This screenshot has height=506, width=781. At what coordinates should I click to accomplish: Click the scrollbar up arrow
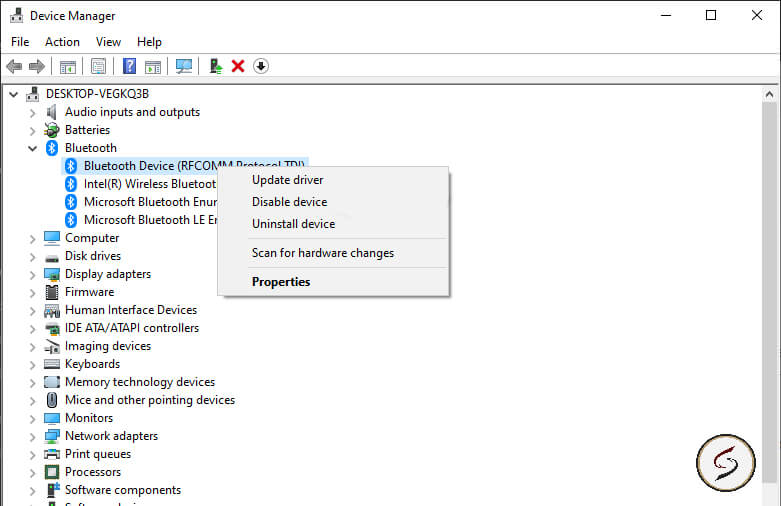[769, 94]
